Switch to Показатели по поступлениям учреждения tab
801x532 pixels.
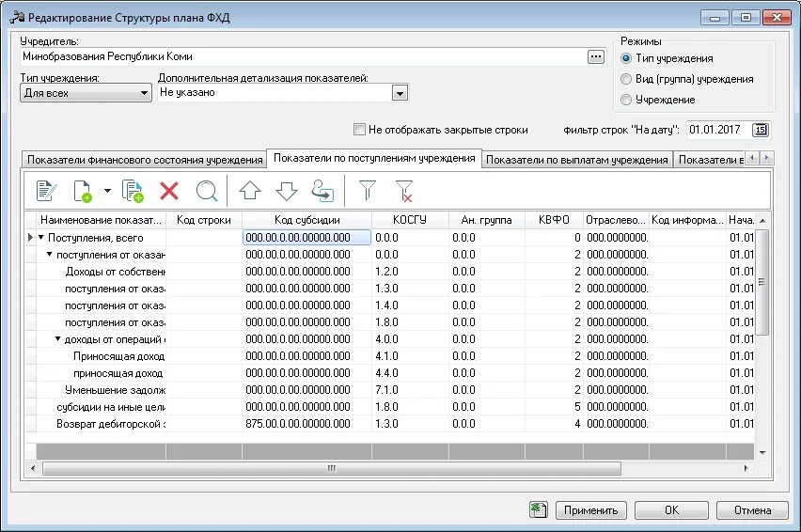374,158
